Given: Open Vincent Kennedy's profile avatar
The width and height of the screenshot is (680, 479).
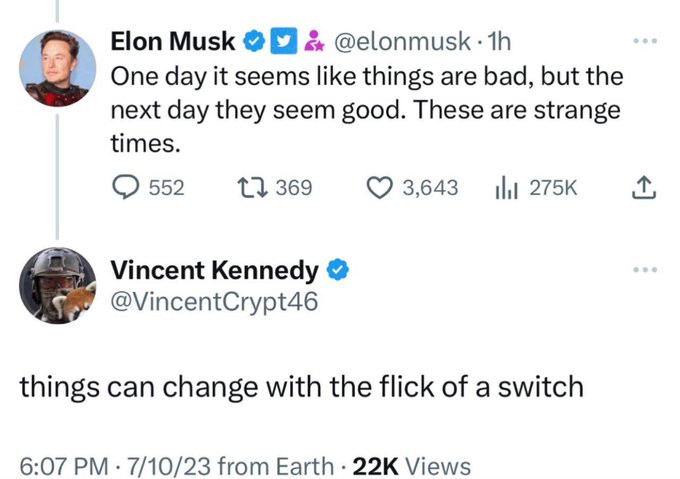Looking at the screenshot, I should pyautogui.click(x=58, y=285).
